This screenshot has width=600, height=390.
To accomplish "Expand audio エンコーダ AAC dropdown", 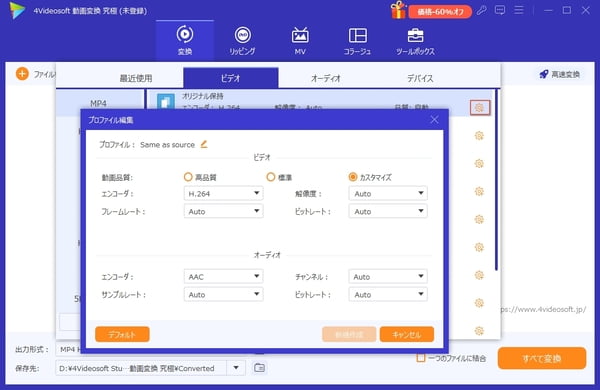I will [x=223, y=276].
